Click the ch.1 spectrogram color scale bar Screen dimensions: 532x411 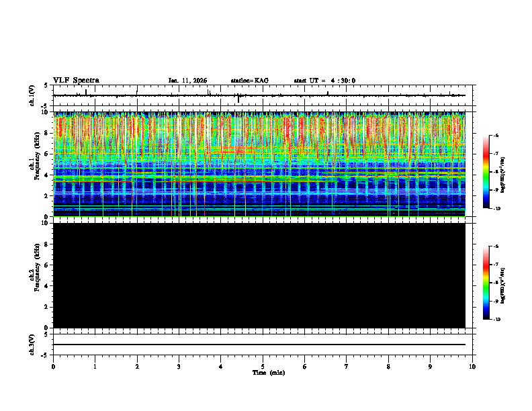tap(486, 172)
